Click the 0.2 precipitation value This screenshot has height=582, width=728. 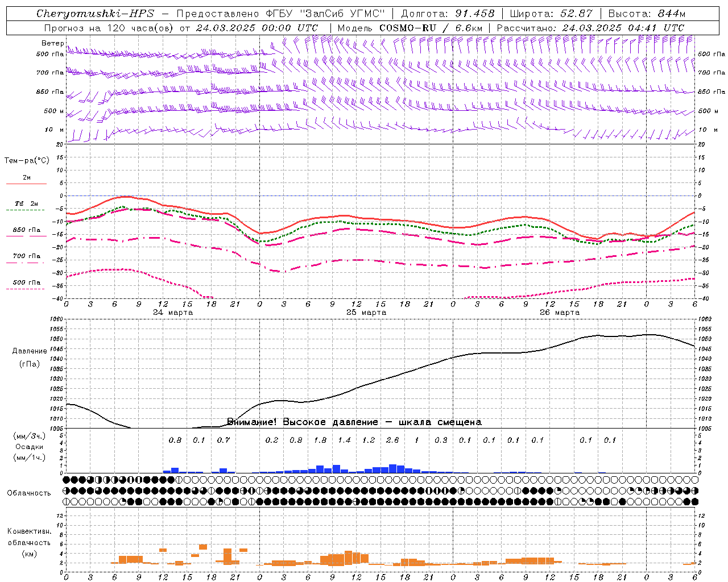272,440
